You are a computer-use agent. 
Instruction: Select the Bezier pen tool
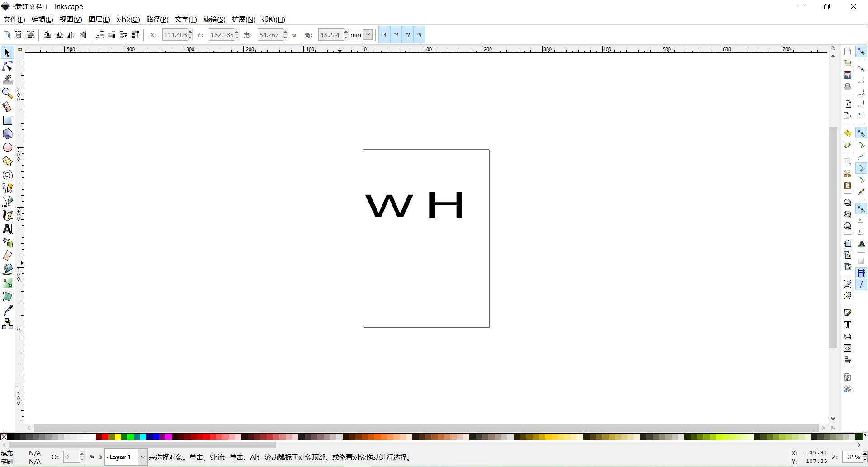tap(7, 202)
